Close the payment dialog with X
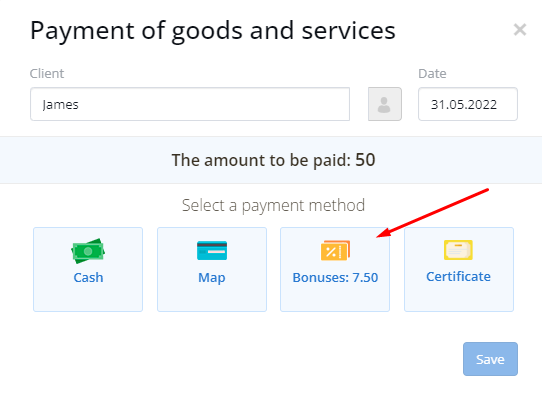Viewport: 542px width, 399px height. [x=520, y=30]
